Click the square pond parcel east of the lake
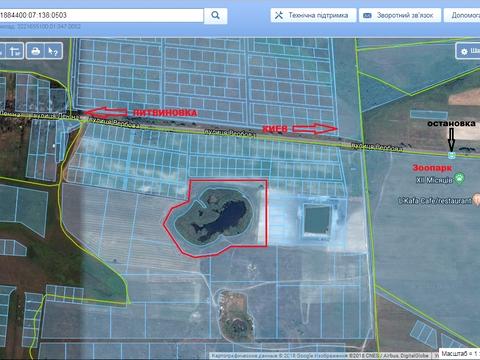This screenshot has height=360, width=480. 317,220
